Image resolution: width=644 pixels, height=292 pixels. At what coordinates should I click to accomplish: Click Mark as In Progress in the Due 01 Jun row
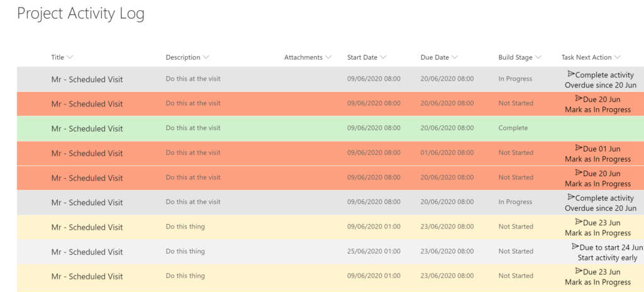[597, 159]
